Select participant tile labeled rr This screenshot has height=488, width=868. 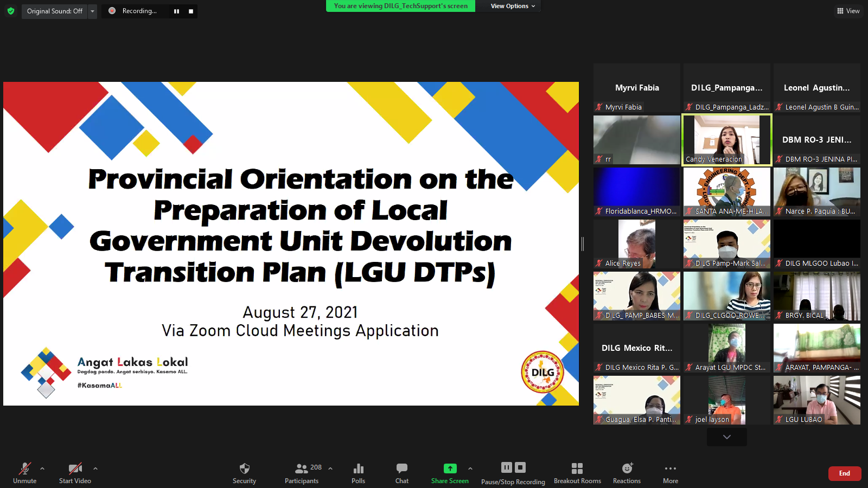tap(637, 140)
